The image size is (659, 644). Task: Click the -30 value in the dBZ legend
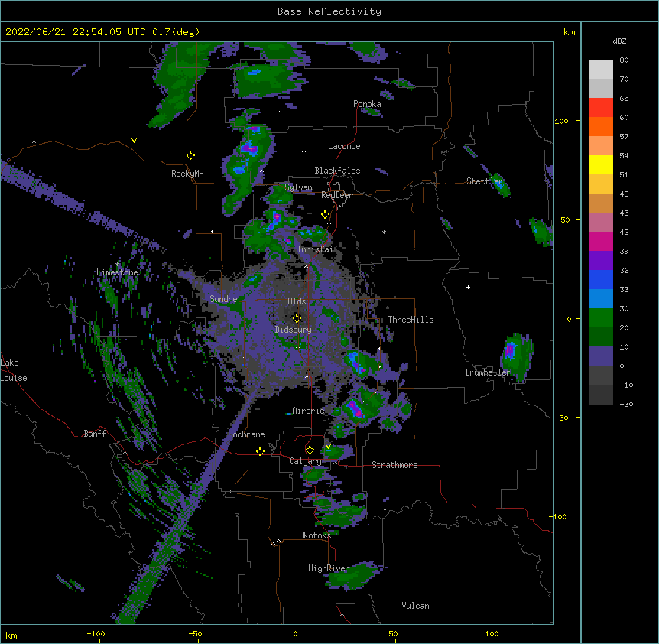[626, 404]
